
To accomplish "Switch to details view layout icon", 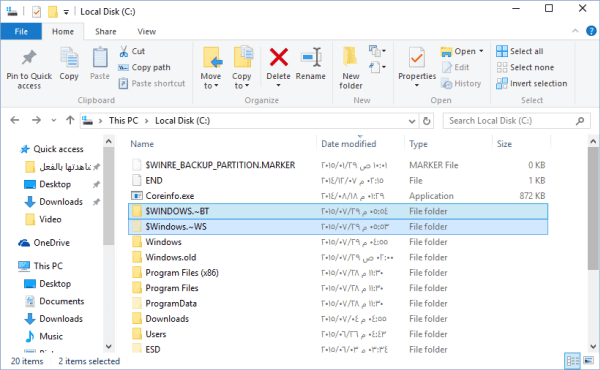I will tap(573, 361).
